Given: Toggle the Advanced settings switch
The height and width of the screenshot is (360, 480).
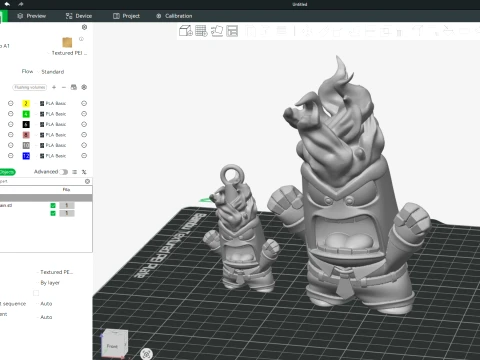Looking at the screenshot, I should pos(64,172).
